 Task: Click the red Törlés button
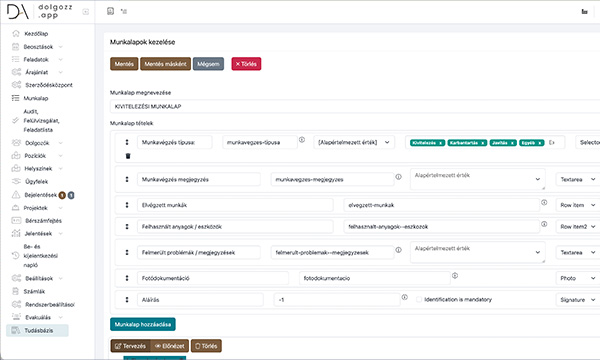(x=246, y=64)
